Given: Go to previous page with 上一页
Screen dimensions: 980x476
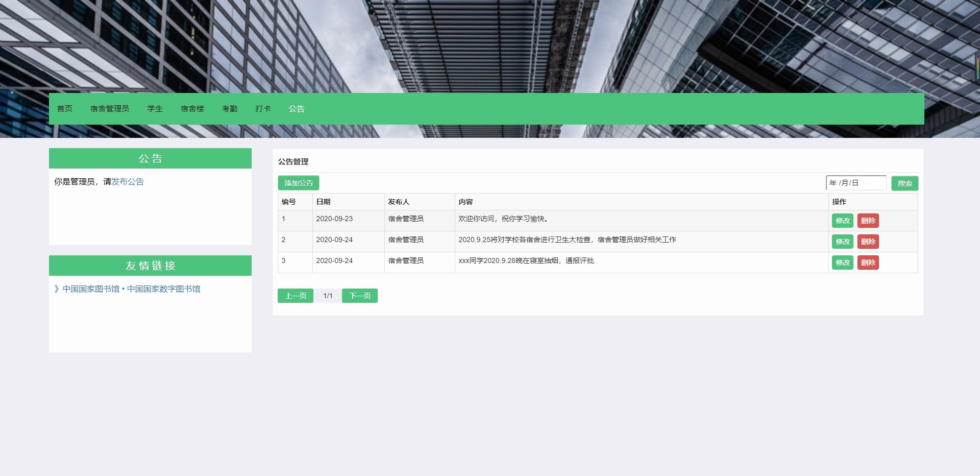Looking at the screenshot, I should pyautogui.click(x=296, y=296).
